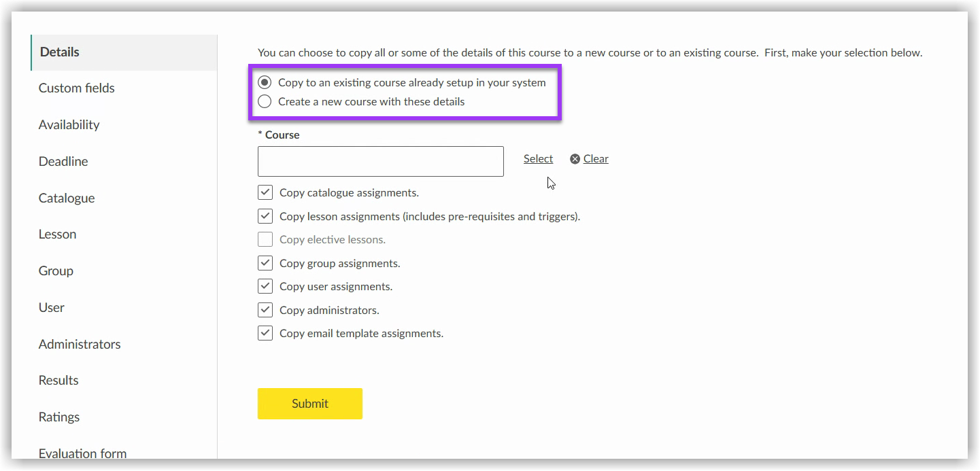Uncheck "Copy group assignments"
Screen dimensions: 980x471
coord(265,262)
